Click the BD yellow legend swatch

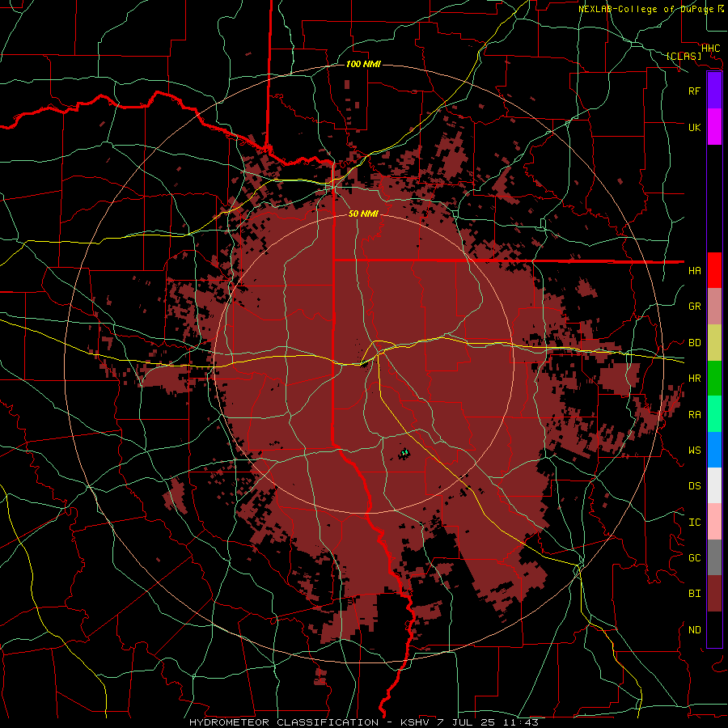(x=714, y=343)
